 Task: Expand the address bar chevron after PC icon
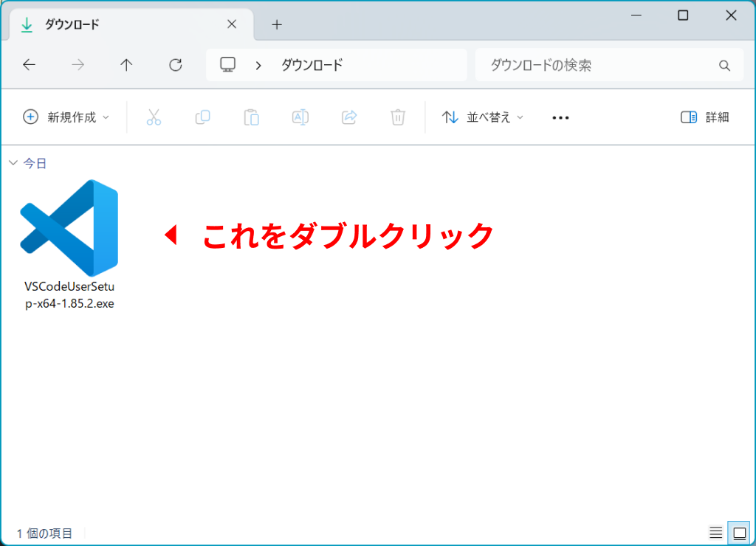tap(258, 65)
